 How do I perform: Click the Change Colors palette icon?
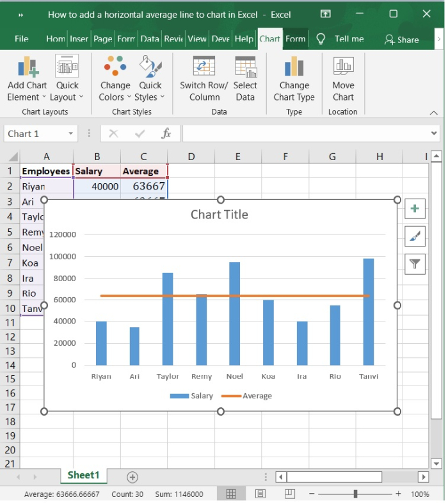pyautogui.click(x=115, y=67)
